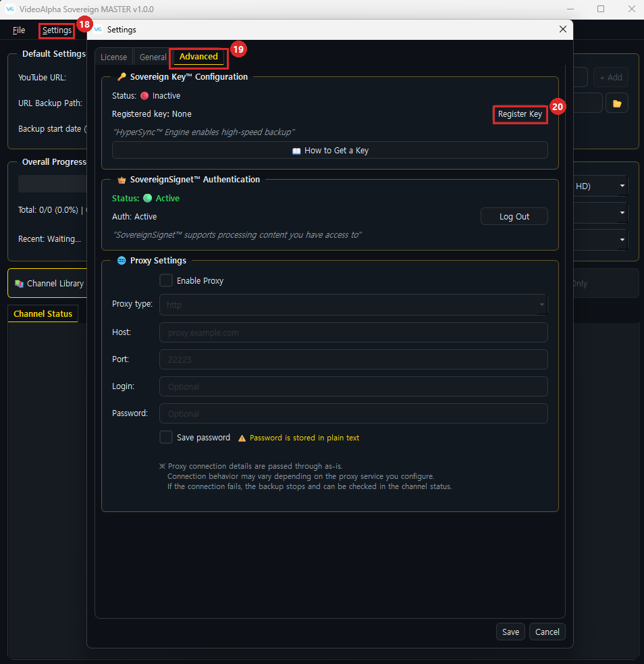
Task: Click the 'YouTube URL:' label
Action: [x=42, y=78]
